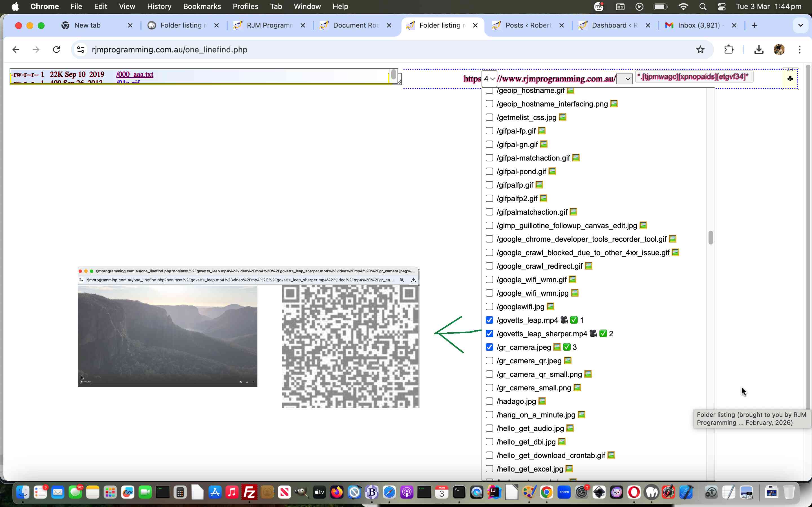Open FileZilla from the Dock
812x507 pixels.
249,492
